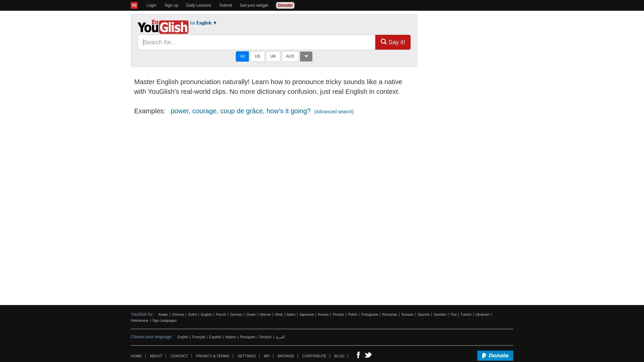Switch YouGlish to Hindi
Viewport: 644px width, 362px height.
279,315
